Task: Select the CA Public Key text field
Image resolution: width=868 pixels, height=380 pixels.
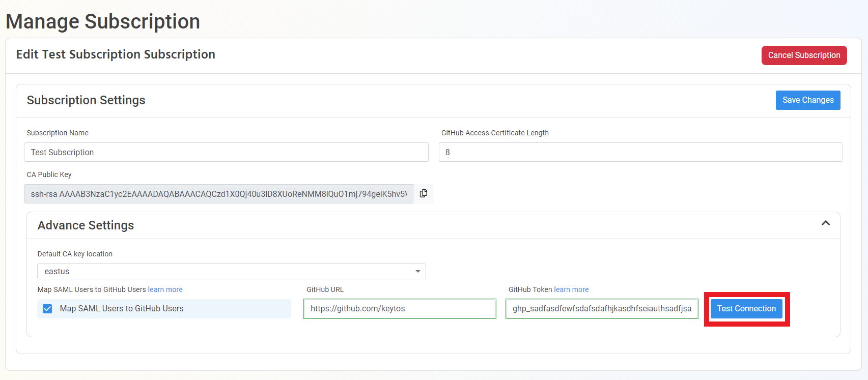Action: (x=218, y=194)
